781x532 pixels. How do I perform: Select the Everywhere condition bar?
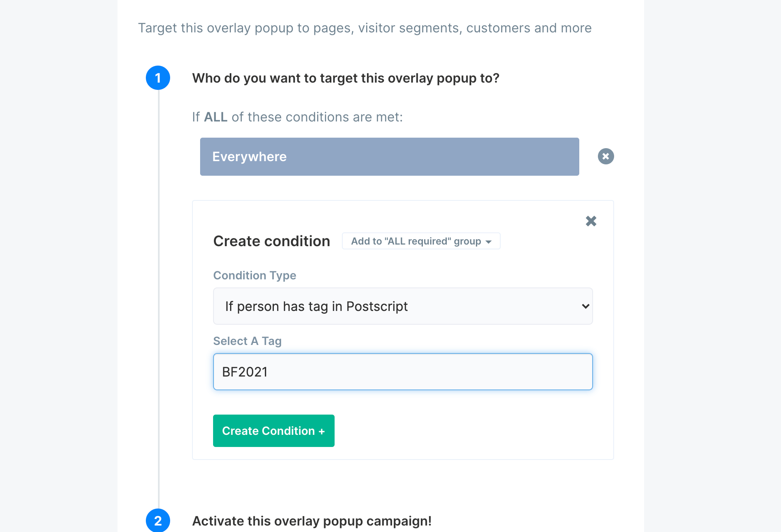[x=389, y=157]
